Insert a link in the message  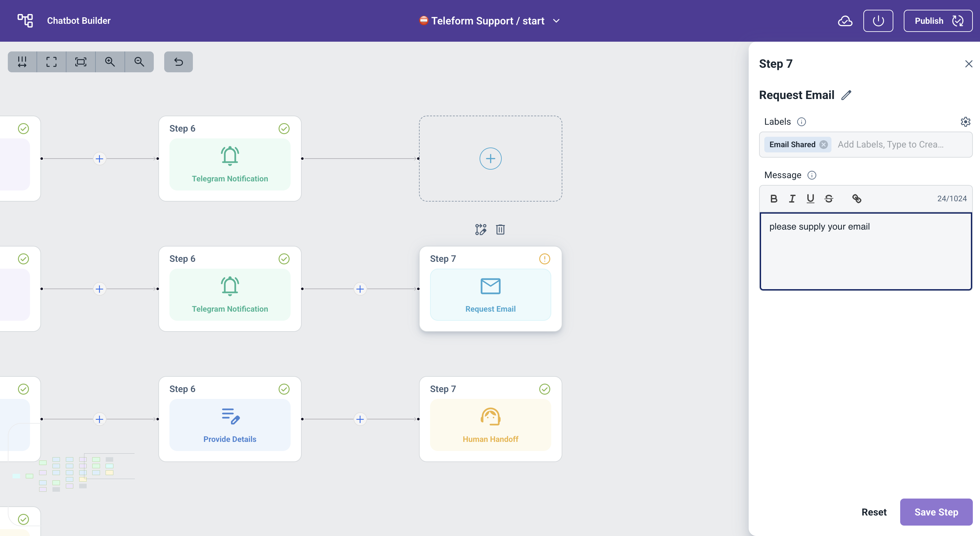click(x=856, y=198)
